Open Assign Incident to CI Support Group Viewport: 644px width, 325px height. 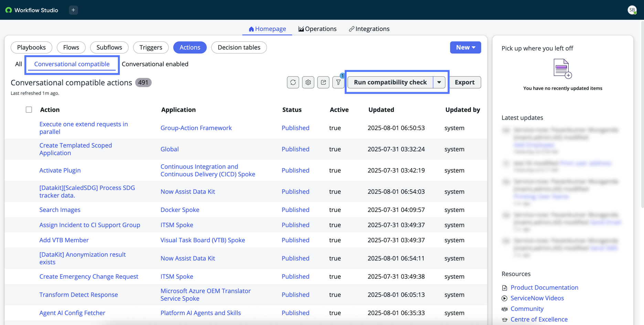tap(90, 225)
